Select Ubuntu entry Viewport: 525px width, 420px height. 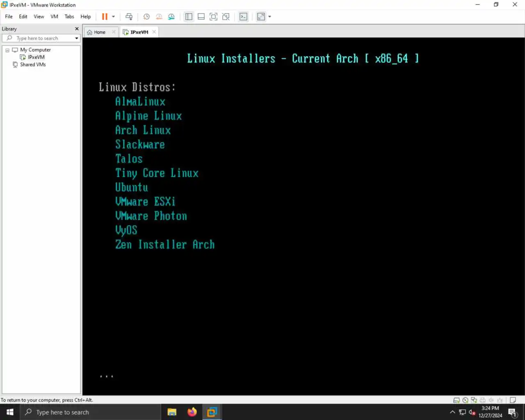point(131,187)
